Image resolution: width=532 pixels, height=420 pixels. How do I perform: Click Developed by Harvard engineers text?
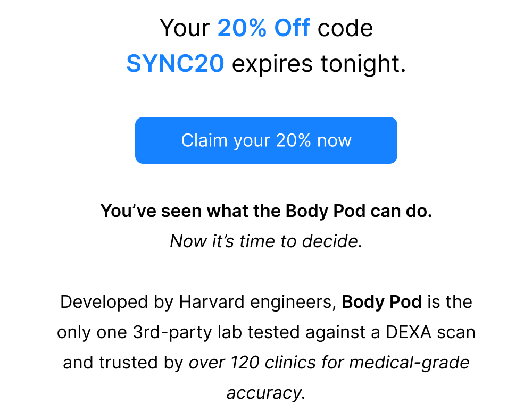pos(198,302)
